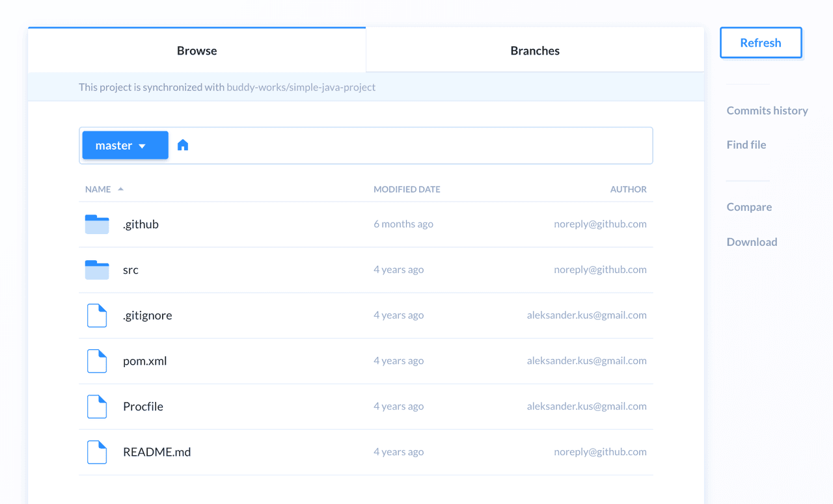Click the sort arrow next to NAME
Image resolution: width=833 pixels, height=504 pixels.
click(122, 189)
